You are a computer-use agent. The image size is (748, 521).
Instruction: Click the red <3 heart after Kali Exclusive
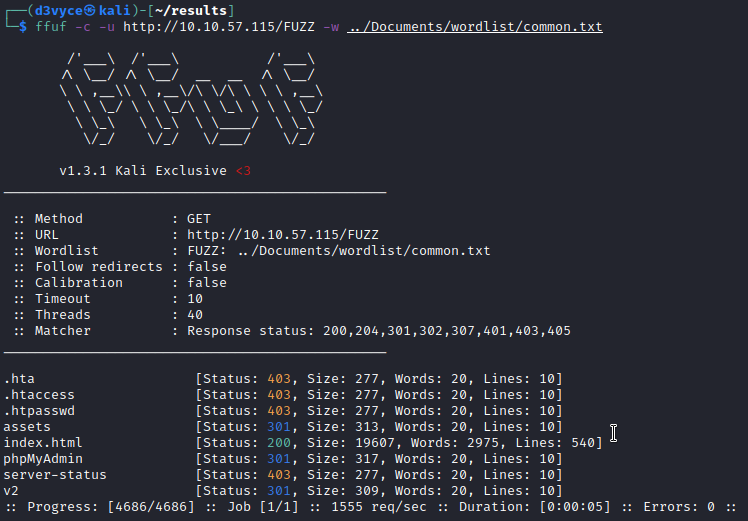tap(243, 171)
